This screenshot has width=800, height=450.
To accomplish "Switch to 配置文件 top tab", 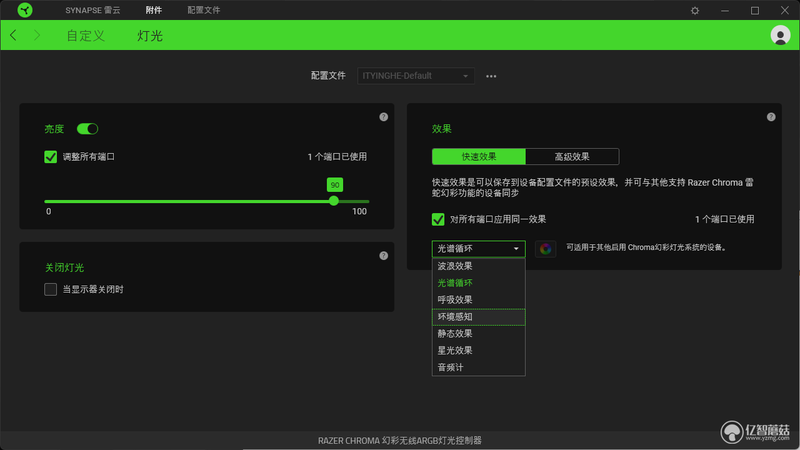I will tap(204, 10).
